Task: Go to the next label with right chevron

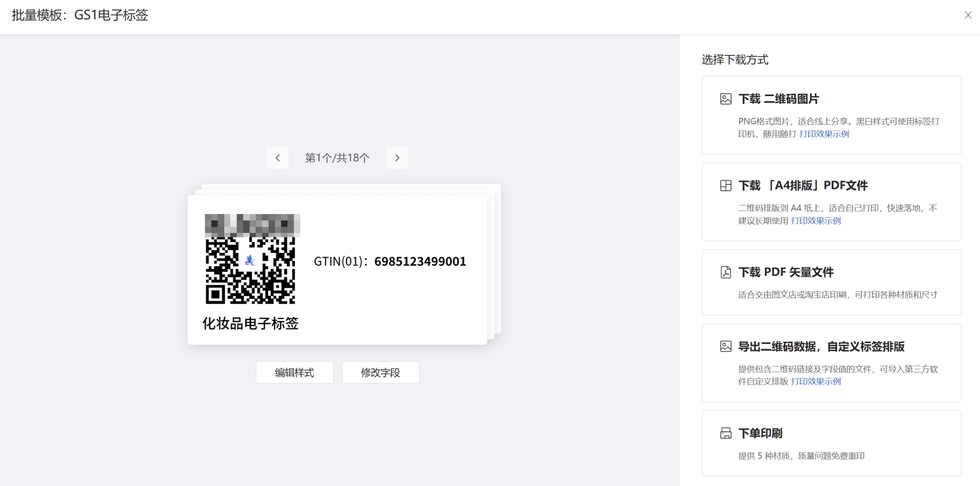Action: click(x=397, y=158)
